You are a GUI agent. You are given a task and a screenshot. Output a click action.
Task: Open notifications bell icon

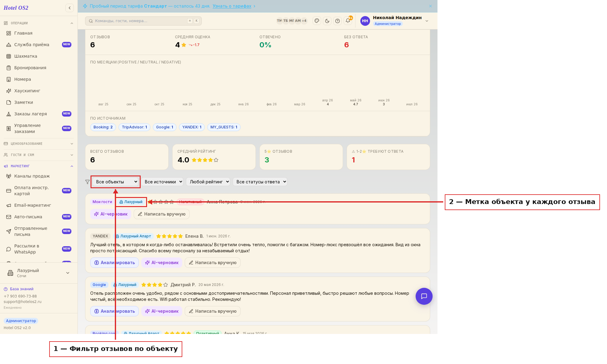348,21
